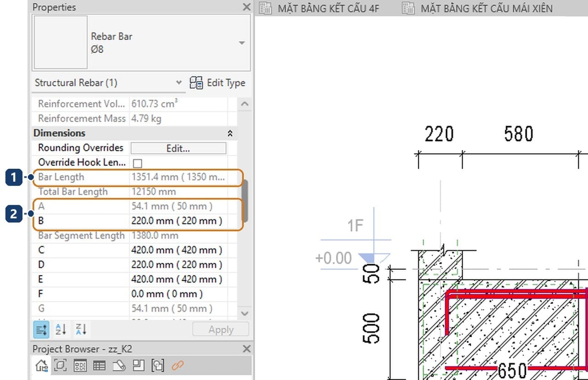The height and width of the screenshot is (380, 588).
Task: Select the 500 vertical dimension in the drawing
Action: 371,328
